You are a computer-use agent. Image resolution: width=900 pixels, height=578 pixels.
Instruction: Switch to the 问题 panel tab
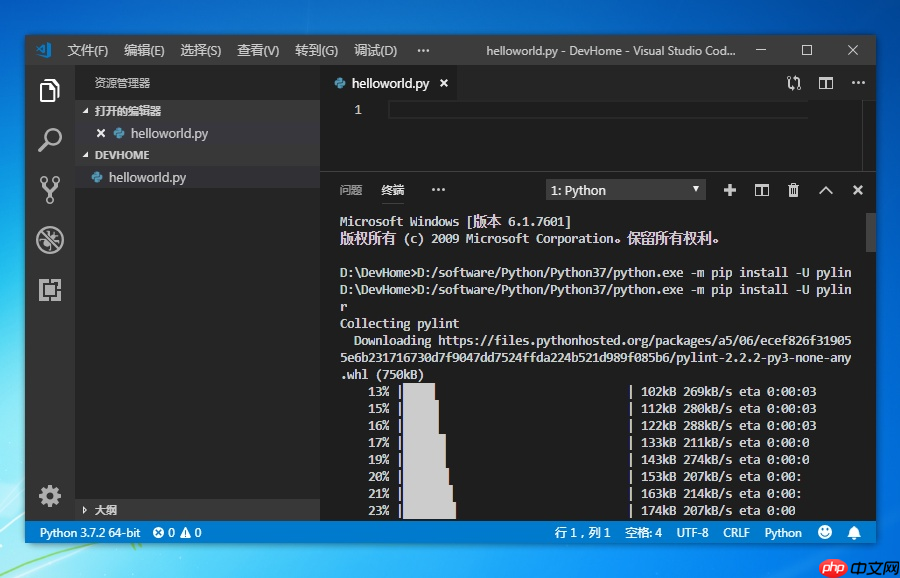pyautogui.click(x=351, y=190)
